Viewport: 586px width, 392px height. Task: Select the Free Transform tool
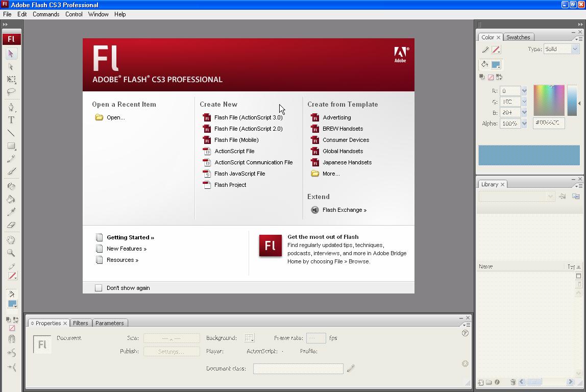(x=11, y=80)
